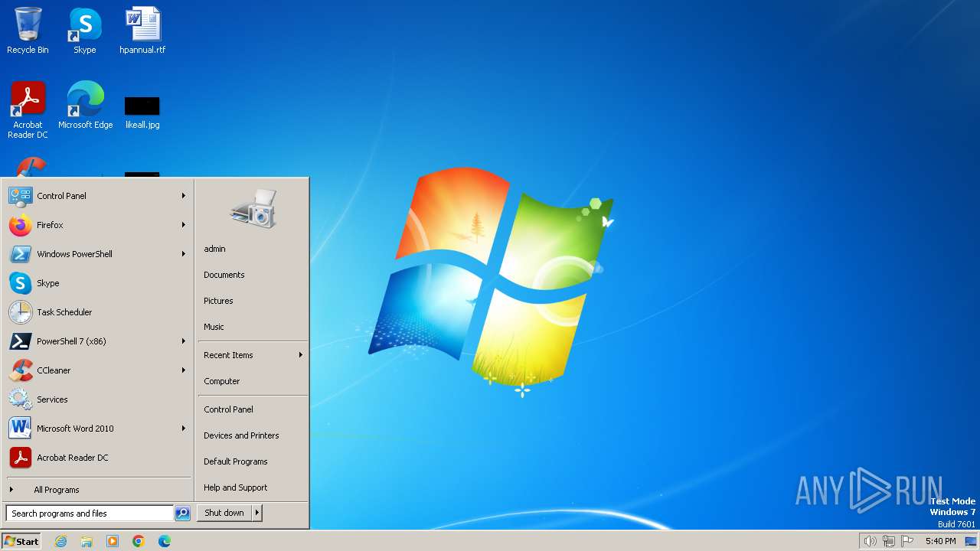Launch Services from the Start menu label
This screenshot has height=551, width=980.
(x=52, y=399)
